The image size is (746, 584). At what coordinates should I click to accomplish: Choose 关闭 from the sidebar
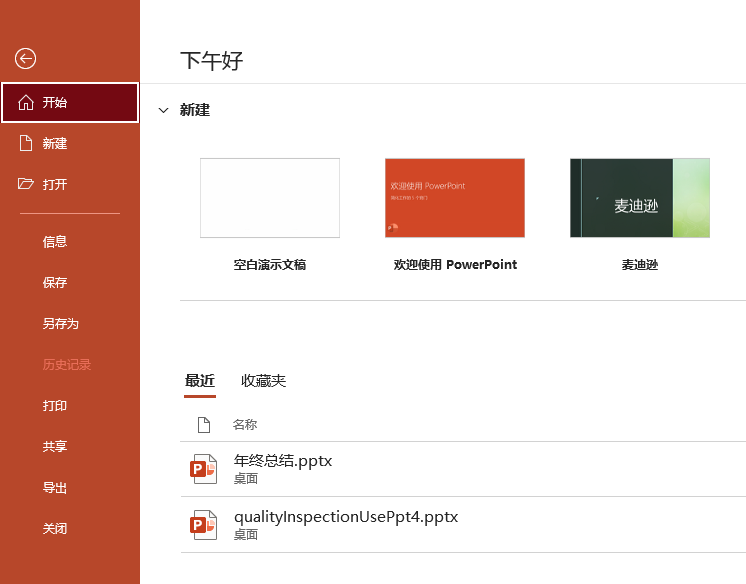70,528
